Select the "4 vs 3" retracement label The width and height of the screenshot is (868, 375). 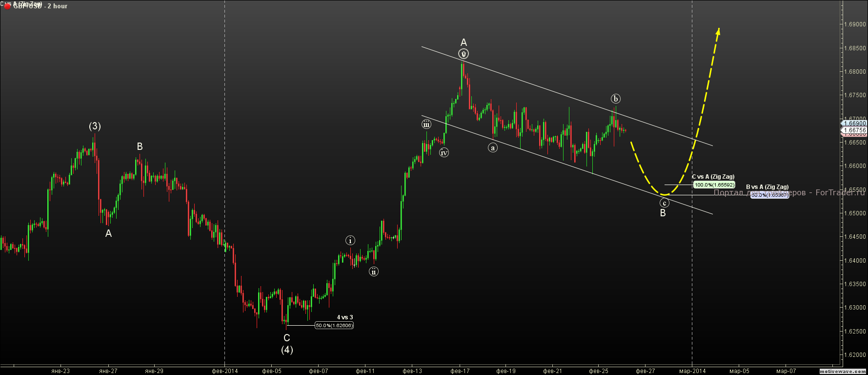(x=345, y=317)
